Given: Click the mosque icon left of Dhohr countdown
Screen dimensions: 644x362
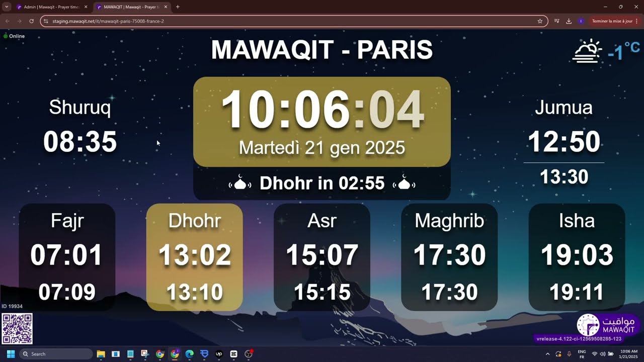Looking at the screenshot, I should click(240, 183).
